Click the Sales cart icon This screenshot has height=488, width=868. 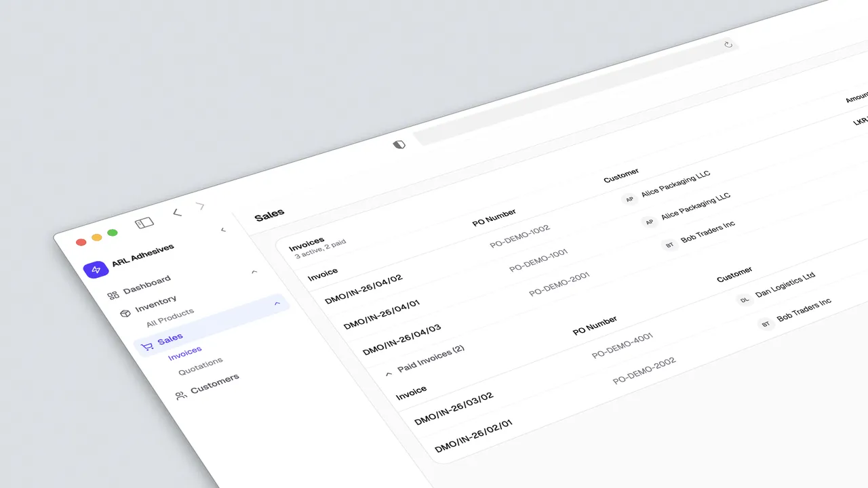pyautogui.click(x=146, y=346)
